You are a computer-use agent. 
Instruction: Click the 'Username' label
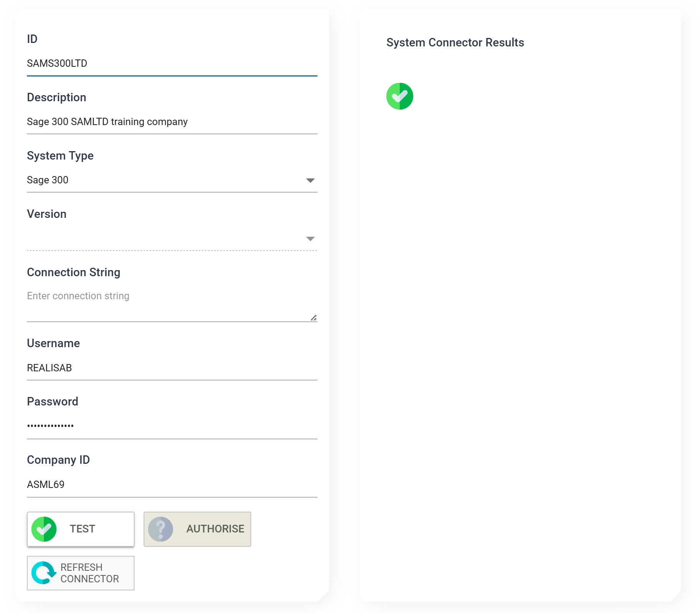pyautogui.click(x=53, y=343)
